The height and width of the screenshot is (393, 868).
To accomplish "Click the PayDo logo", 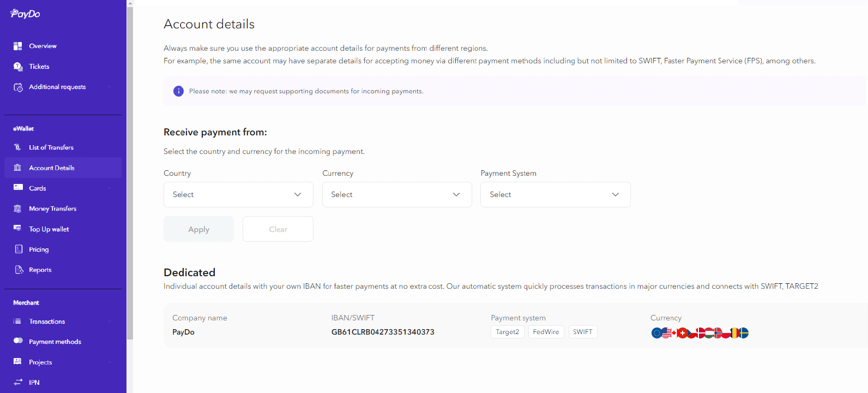I will pos(25,14).
